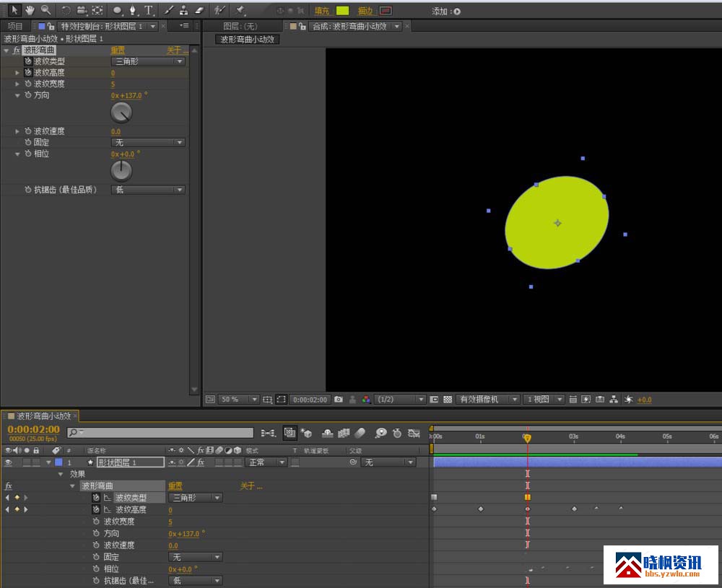Toggle transparency grid in viewer

[448, 400]
